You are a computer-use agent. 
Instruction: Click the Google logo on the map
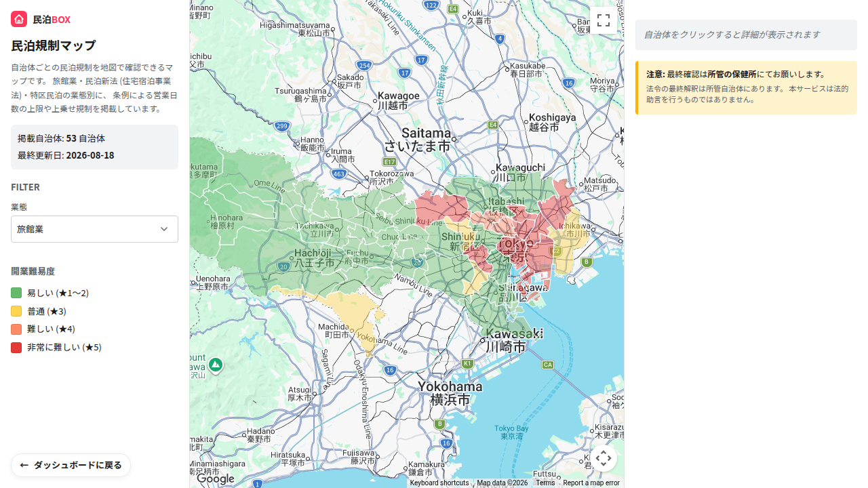[216, 479]
